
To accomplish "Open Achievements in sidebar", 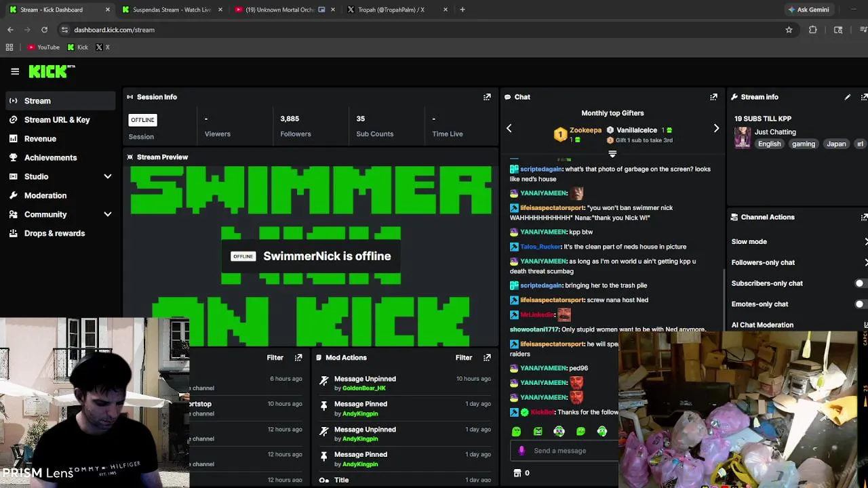I will pyautogui.click(x=60, y=158).
